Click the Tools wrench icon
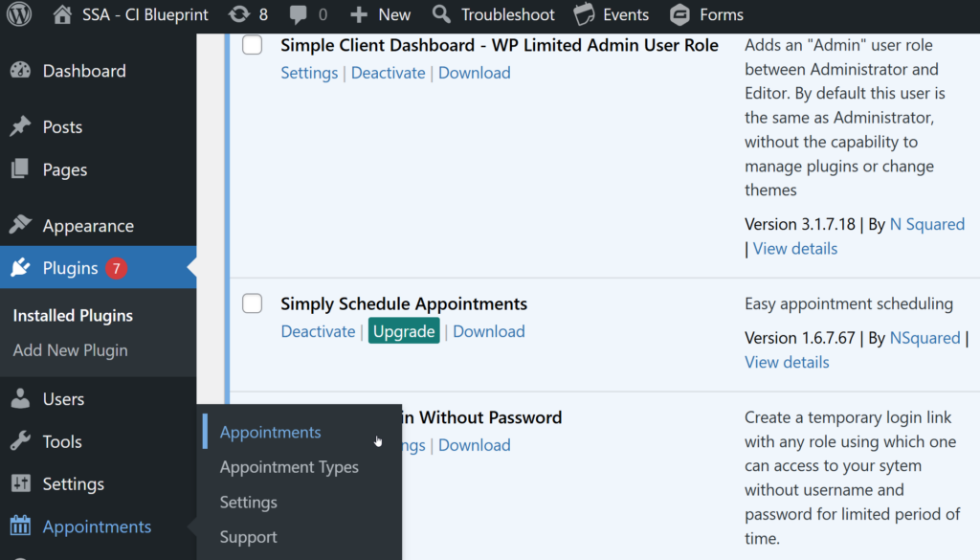Image resolution: width=980 pixels, height=560 pixels. 20,441
